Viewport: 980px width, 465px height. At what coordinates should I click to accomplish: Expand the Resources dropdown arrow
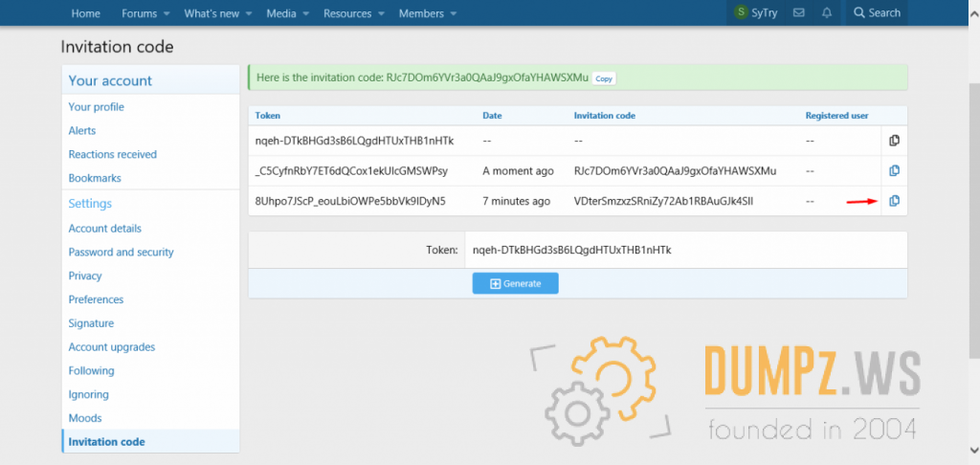coord(382,14)
